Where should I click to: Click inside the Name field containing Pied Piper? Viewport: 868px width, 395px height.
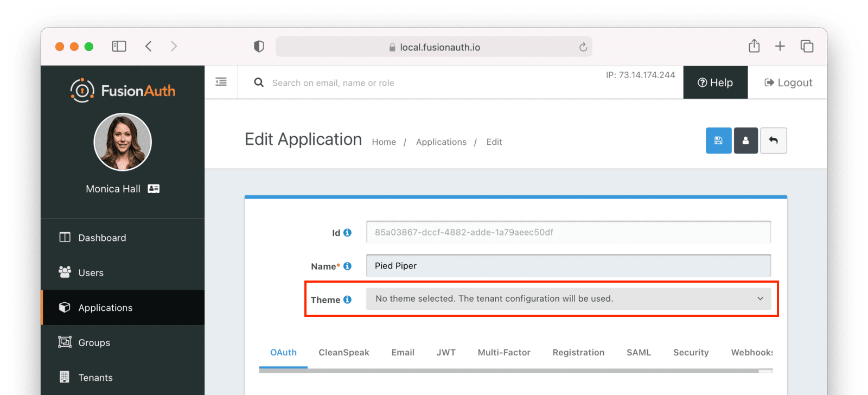(542, 265)
